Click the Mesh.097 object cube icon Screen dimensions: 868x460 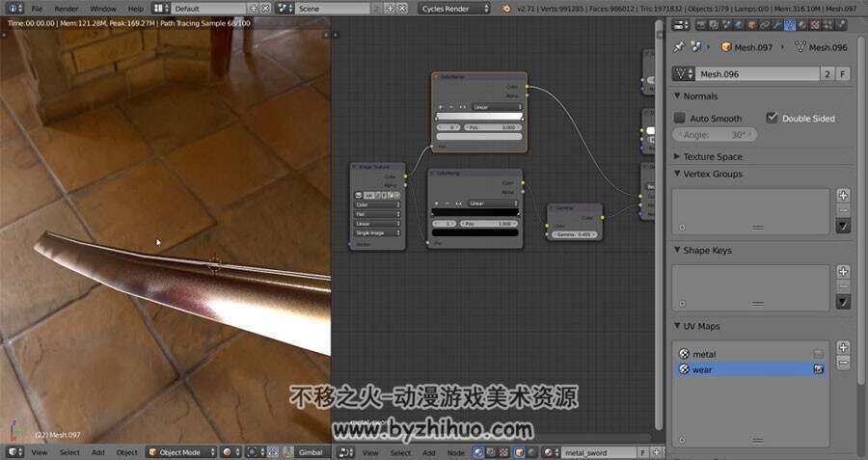click(726, 47)
